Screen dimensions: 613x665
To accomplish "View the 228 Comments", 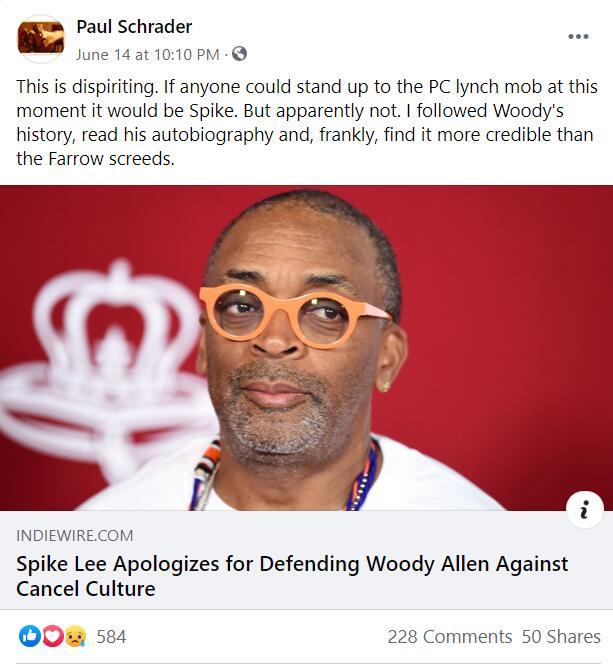I will (450, 637).
